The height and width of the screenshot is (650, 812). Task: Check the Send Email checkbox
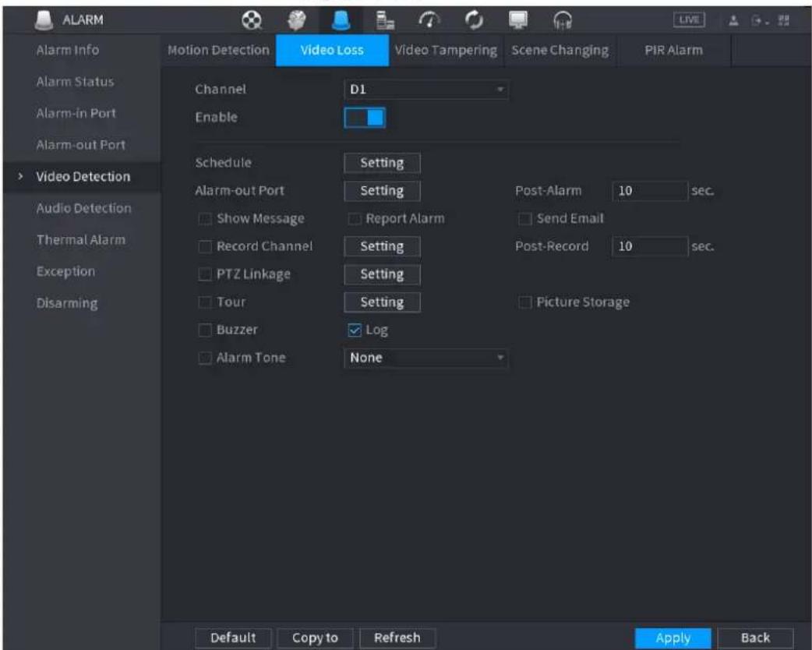[x=525, y=219]
